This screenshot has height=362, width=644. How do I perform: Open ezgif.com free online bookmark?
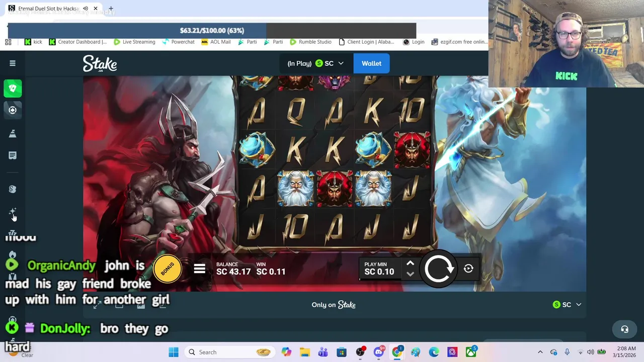pyautogui.click(x=459, y=42)
